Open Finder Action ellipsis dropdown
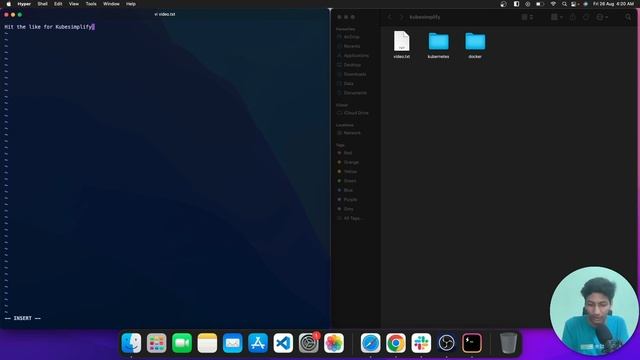 click(x=602, y=17)
